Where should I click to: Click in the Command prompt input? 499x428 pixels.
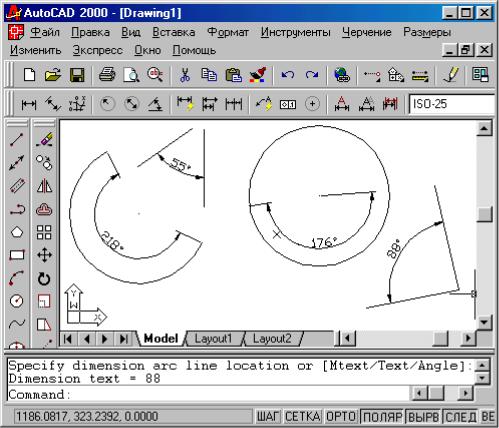point(208,394)
